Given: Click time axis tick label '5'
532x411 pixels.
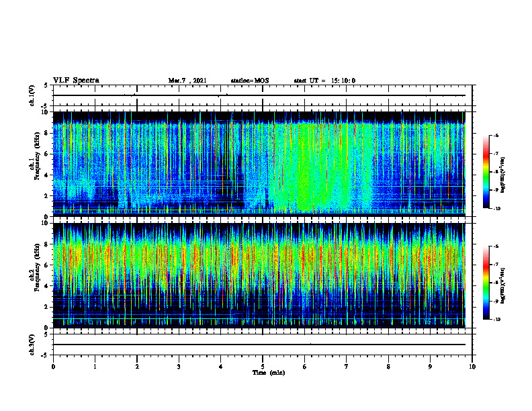Looking at the screenshot, I should 263,367.
